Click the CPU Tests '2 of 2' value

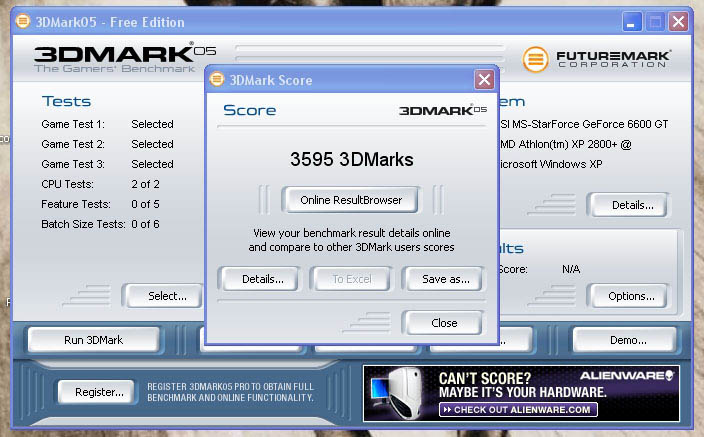click(145, 184)
